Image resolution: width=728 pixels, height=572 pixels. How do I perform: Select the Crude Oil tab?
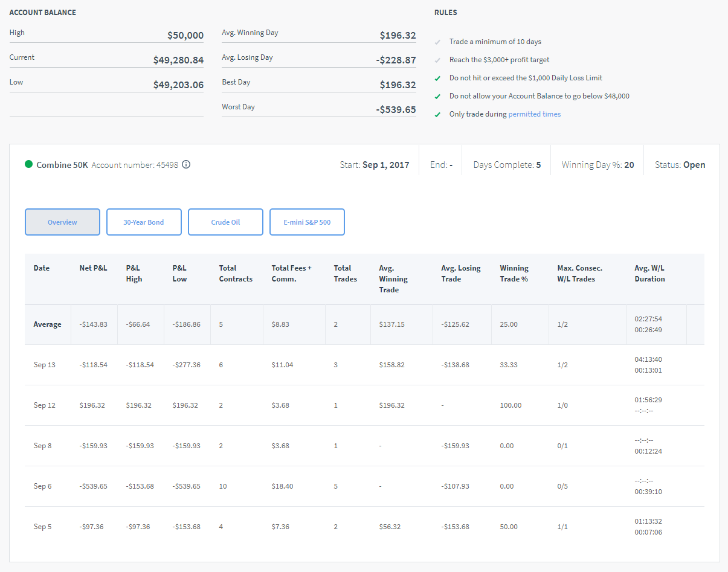coord(225,222)
